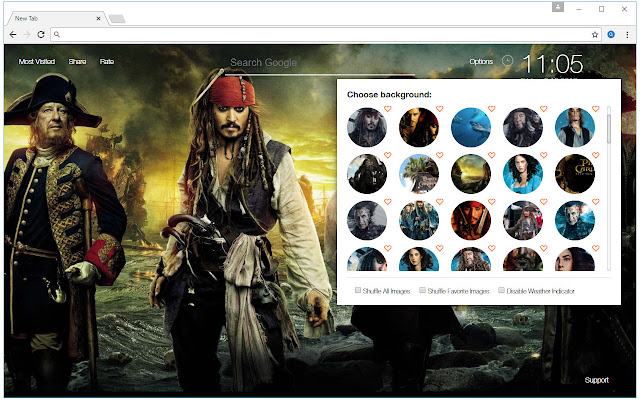Open the blue extension icon in toolbar

[611, 35]
